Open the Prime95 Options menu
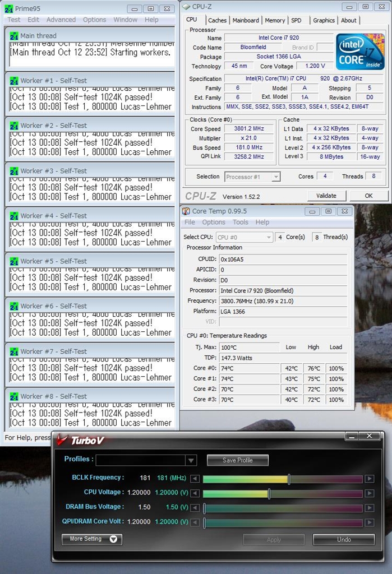 tap(95, 20)
